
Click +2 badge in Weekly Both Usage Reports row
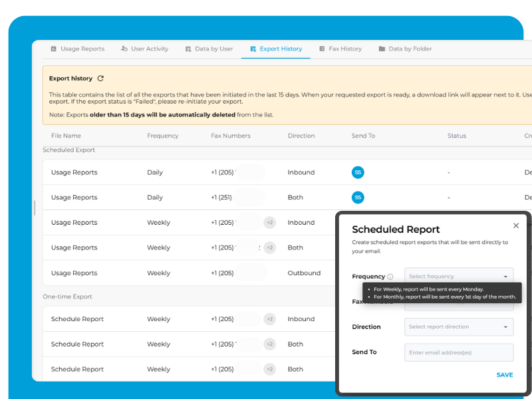pos(270,247)
